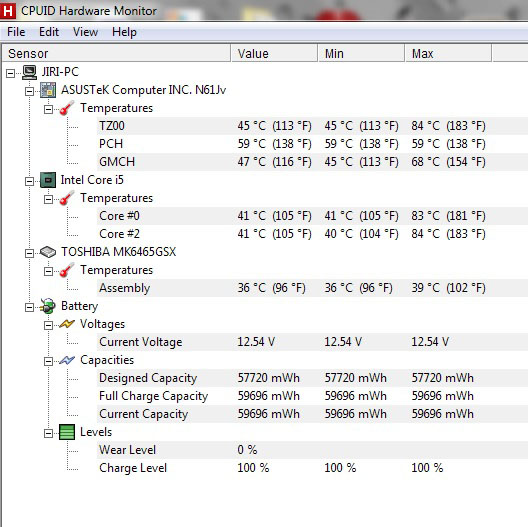This screenshot has width=528, height=527.
Task: Select the Intel Core i5 label
Action: coord(92,180)
